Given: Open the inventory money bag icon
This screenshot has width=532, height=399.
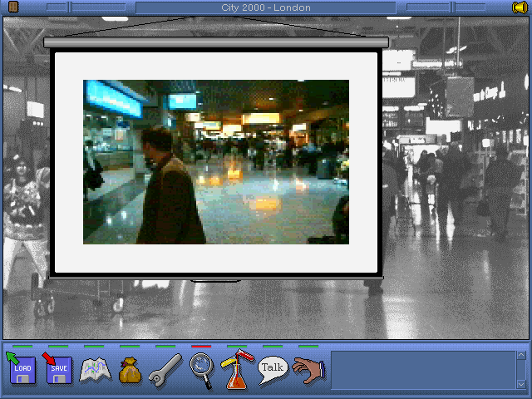Looking at the screenshot, I should point(130,370).
